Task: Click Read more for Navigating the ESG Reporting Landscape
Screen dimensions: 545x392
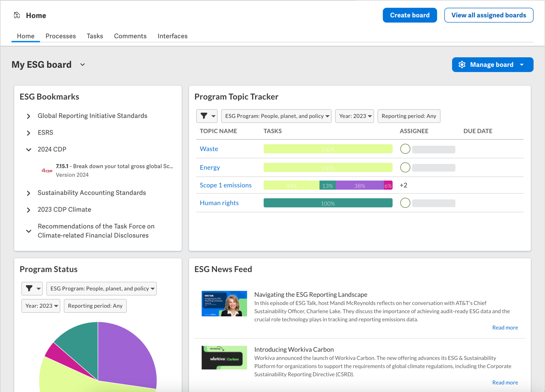Action: (x=505, y=327)
